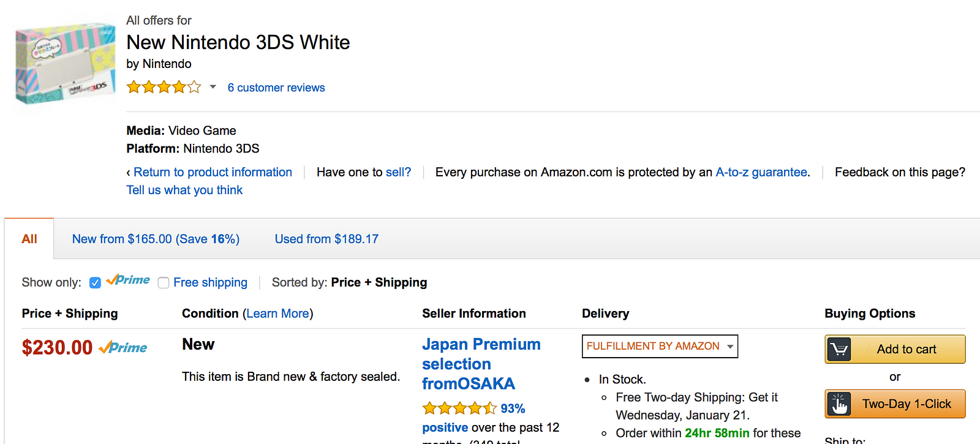Click the Prime logo next to $230.00 price
Viewport: 980px width, 444px height.
pos(123,347)
